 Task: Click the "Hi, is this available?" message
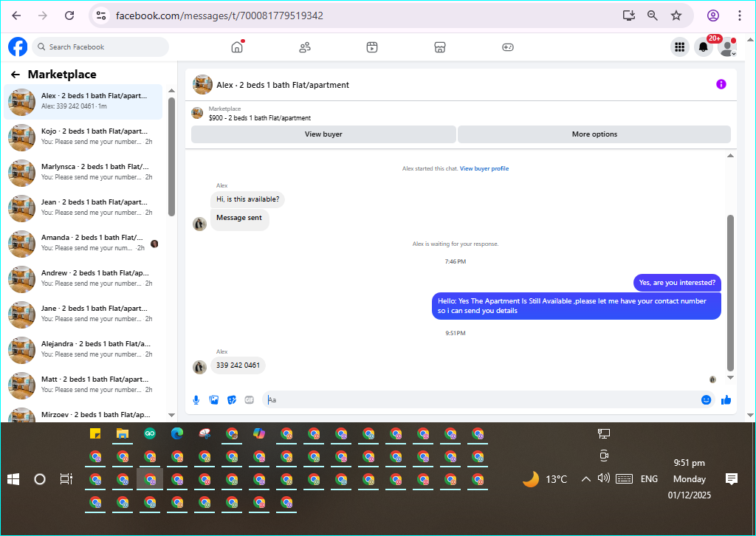(247, 199)
